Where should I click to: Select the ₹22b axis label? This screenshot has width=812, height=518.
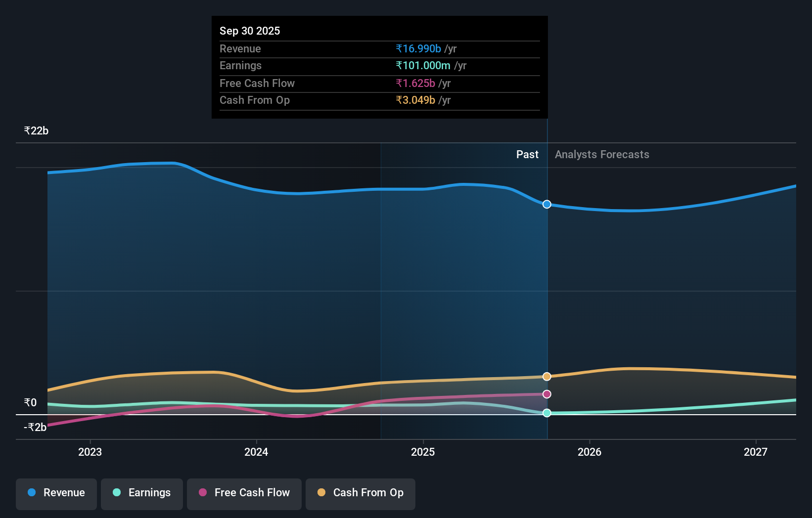click(36, 130)
